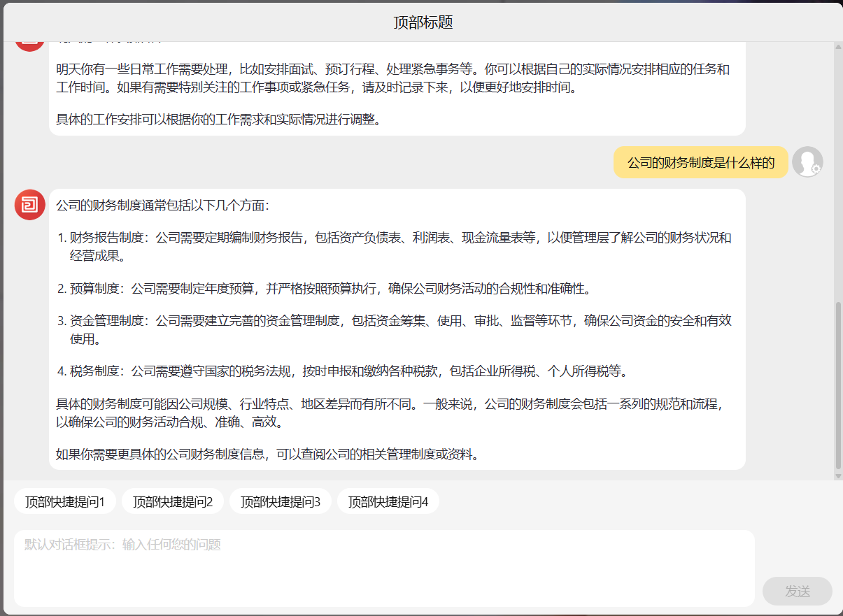Click the red assistant avatar beside the finance reply
The image size is (843, 616).
pyautogui.click(x=29, y=205)
